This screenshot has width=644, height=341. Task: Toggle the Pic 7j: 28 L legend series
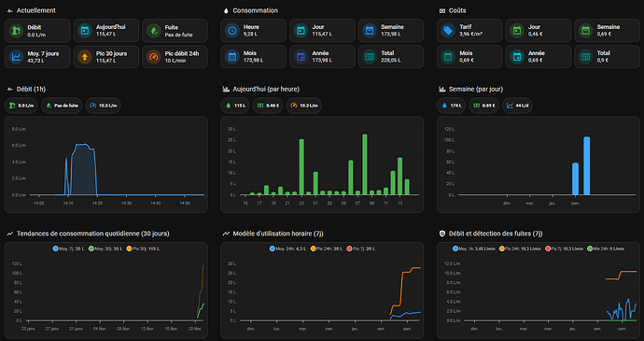(x=361, y=249)
